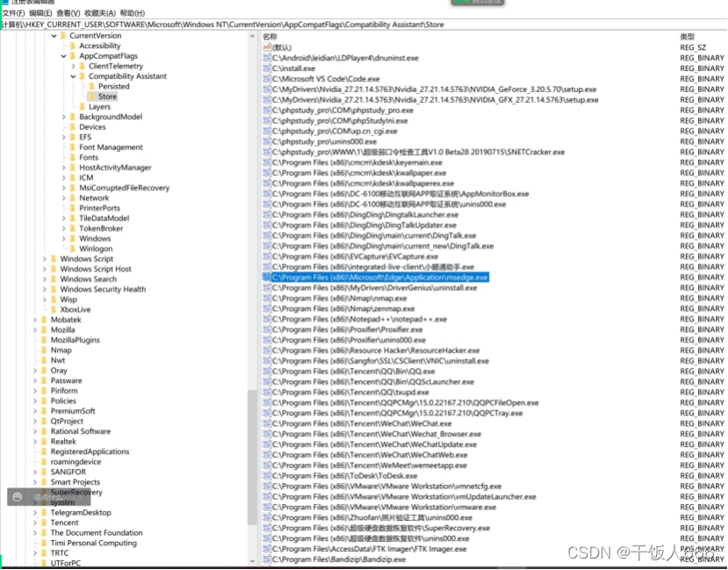
Task: Open the 查看(V) menu
Action: [x=68, y=13]
